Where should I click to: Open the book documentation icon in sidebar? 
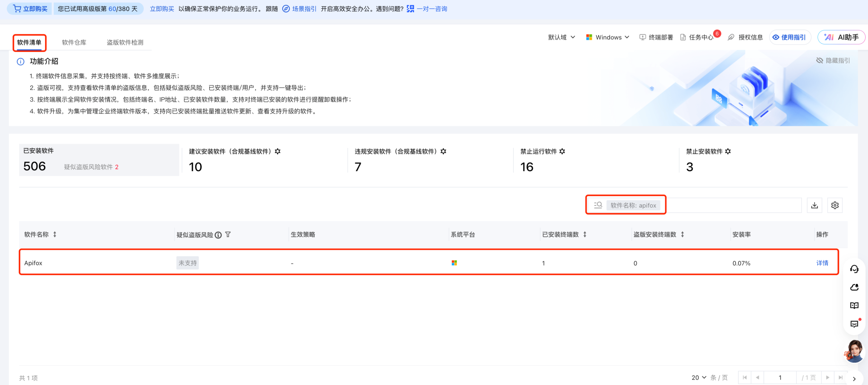coord(854,306)
